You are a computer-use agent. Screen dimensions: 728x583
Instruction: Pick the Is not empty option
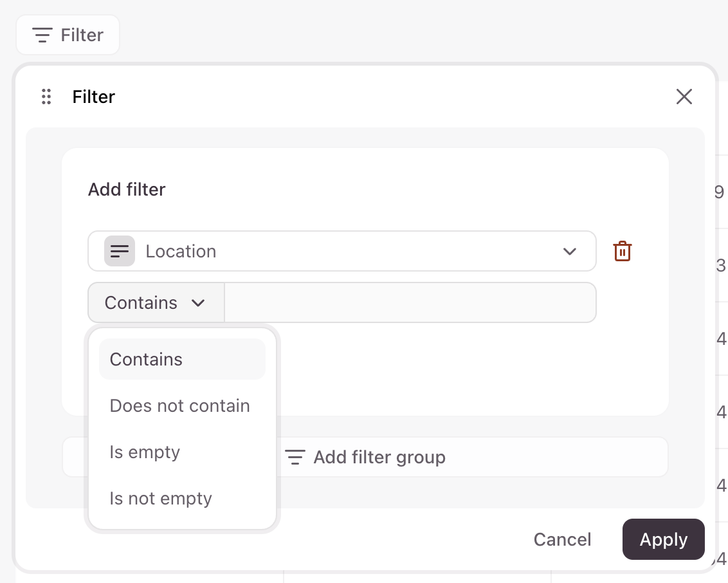pos(161,498)
